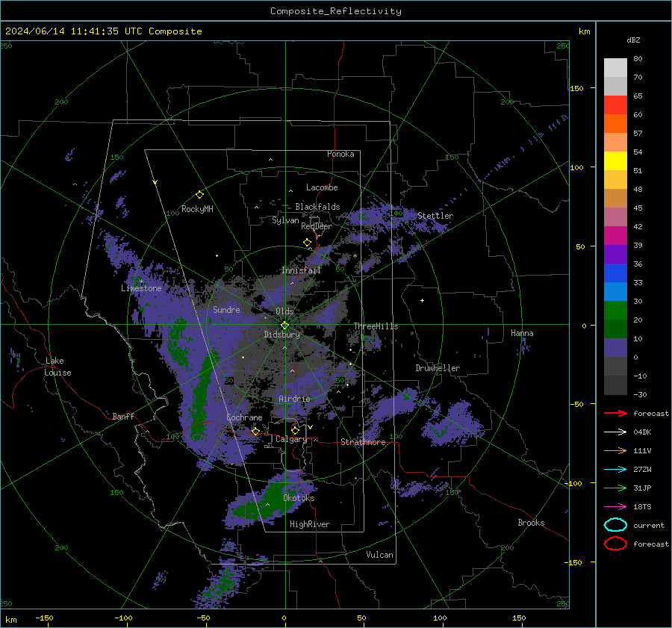Click the Hanna city label
Viewport: 672px width, 628px height.
click(522, 333)
